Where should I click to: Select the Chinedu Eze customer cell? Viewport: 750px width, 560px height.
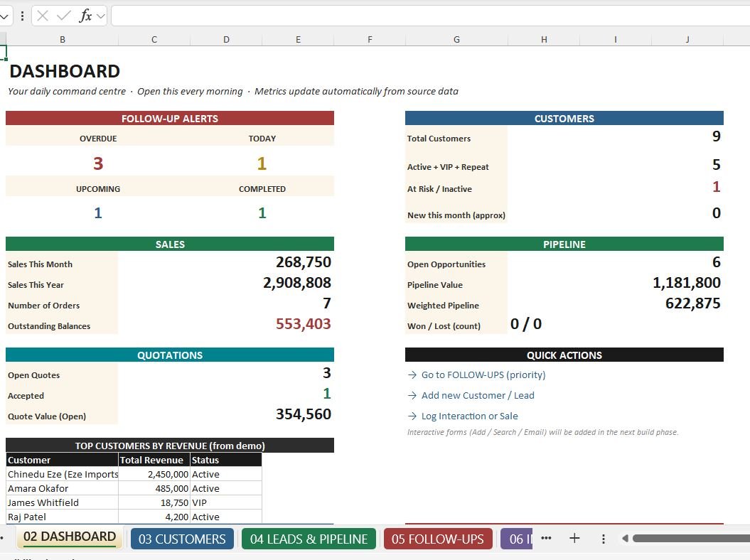point(62,474)
